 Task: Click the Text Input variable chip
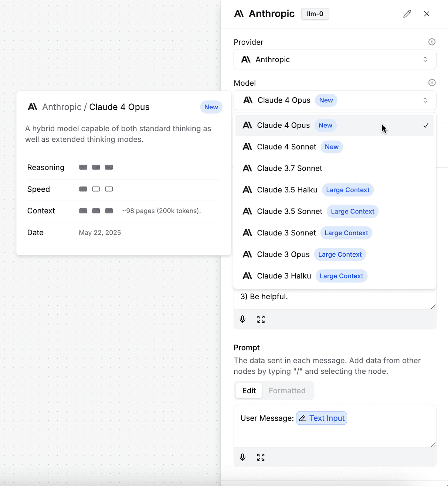(322, 418)
